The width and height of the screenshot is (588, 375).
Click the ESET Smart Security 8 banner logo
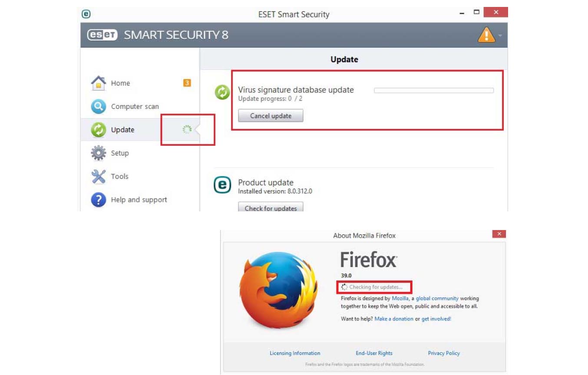coord(158,35)
